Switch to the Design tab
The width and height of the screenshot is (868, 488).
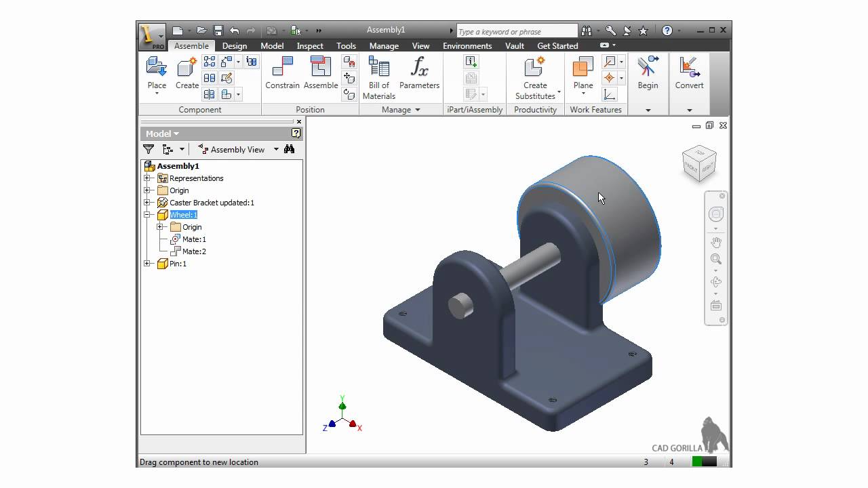pyautogui.click(x=234, y=46)
